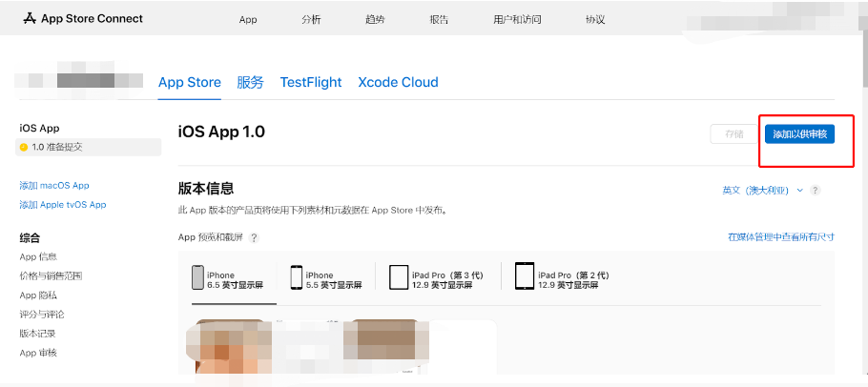Open App 审核 in the sidebar
The image size is (868, 387).
click(38, 353)
